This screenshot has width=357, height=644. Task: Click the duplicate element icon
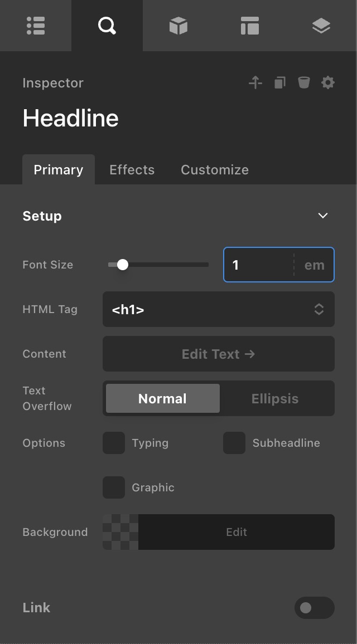(279, 83)
